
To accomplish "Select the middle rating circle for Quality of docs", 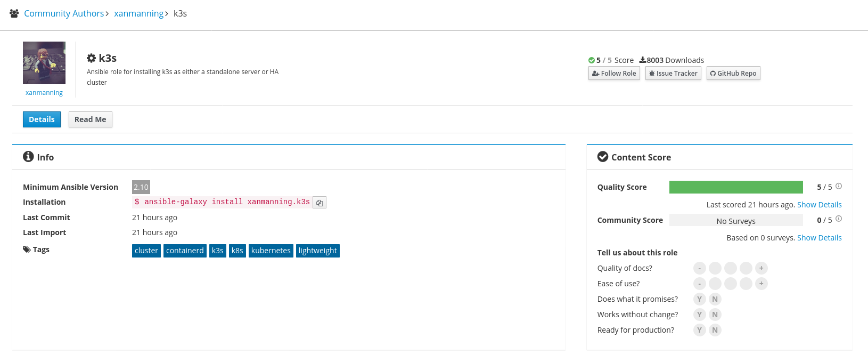I will 731,268.
